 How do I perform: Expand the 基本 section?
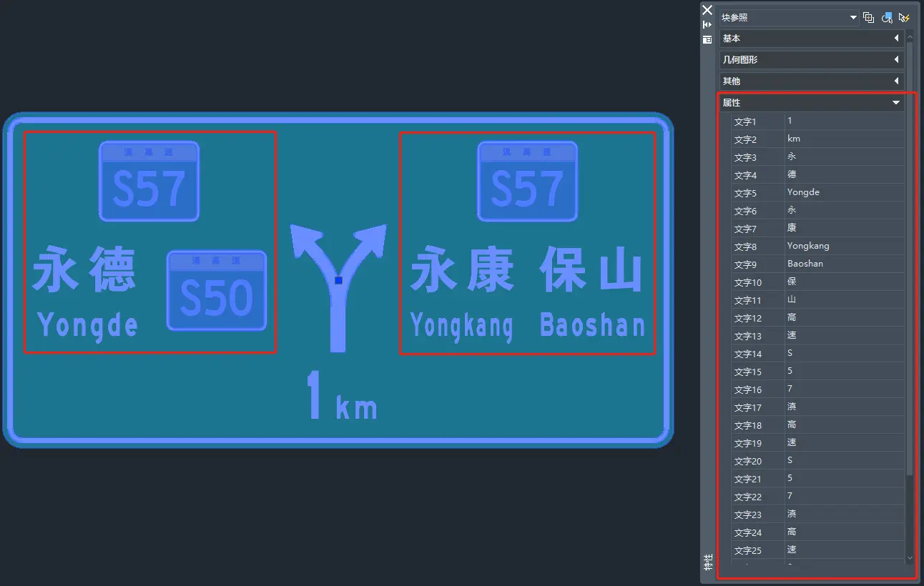pyautogui.click(x=811, y=39)
